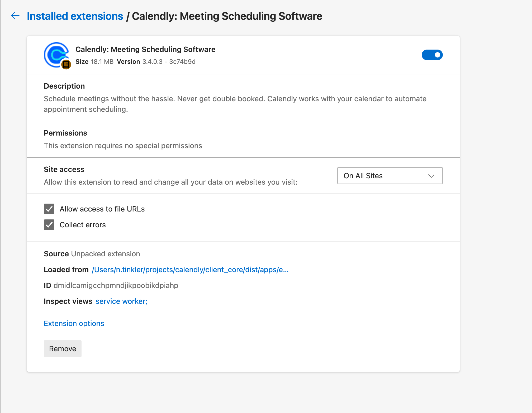Click the Unpacked extension source text
532x413 pixels.
(x=106, y=254)
